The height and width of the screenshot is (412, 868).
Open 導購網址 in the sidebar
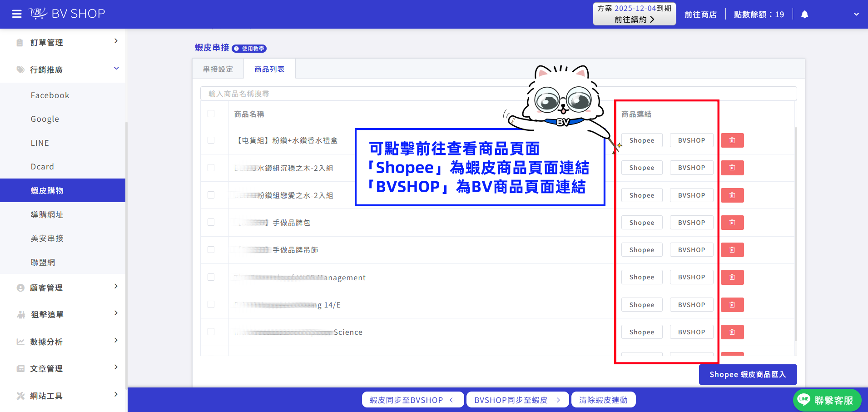pyautogui.click(x=47, y=214)
